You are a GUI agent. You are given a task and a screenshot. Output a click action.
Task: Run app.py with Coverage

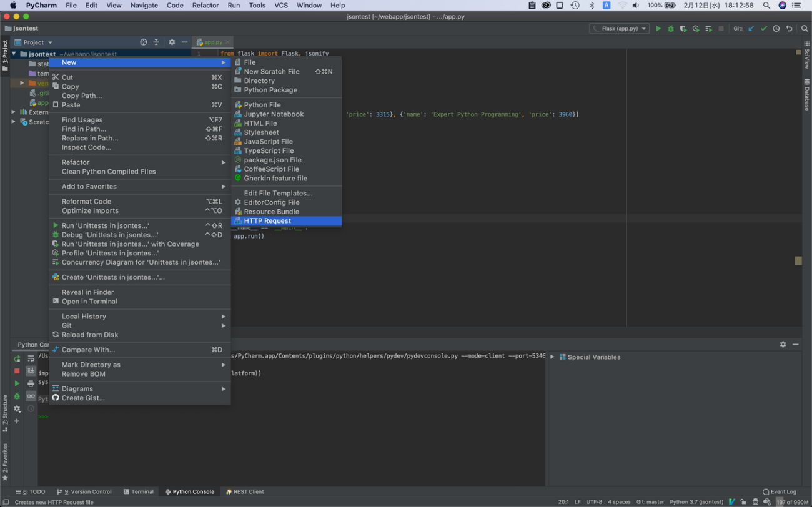coord(681,28)
